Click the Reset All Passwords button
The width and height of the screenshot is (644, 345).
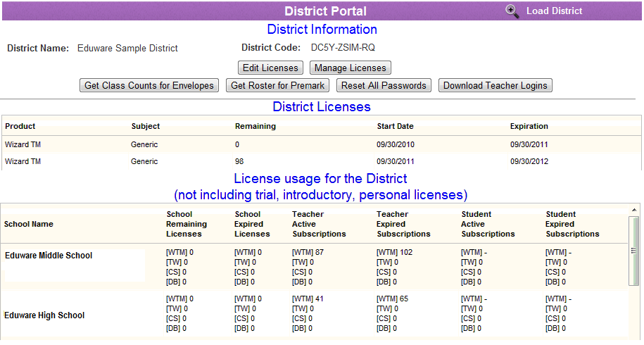coord(384,85)
